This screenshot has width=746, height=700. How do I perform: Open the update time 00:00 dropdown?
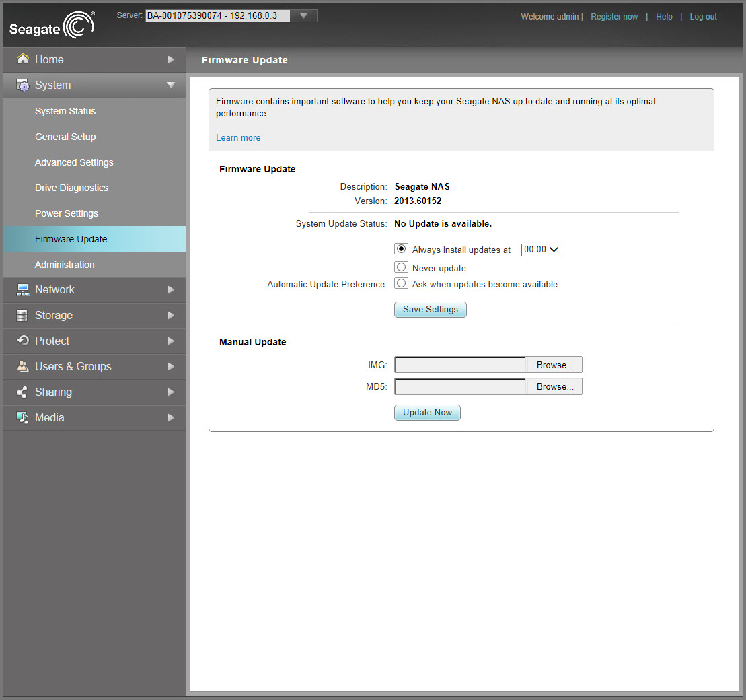click(540, 250)
